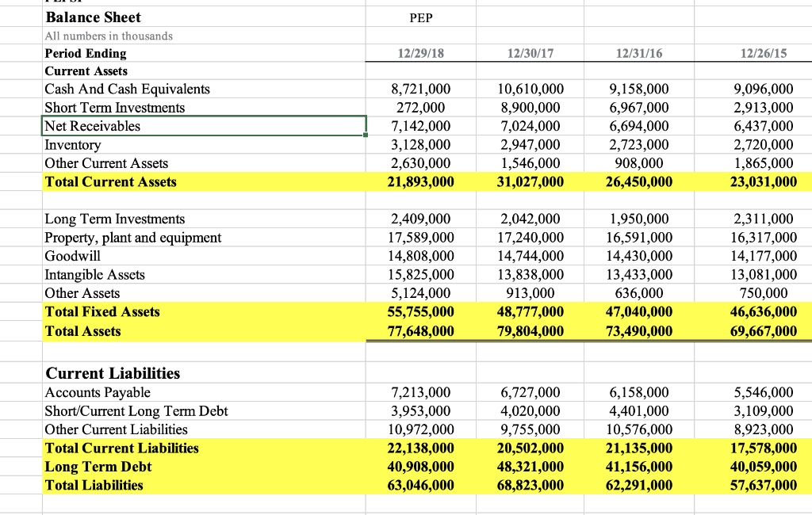Screen dimensions: 812x515
Task: Click the PEP ticker header cell
Action: (419, 17)
